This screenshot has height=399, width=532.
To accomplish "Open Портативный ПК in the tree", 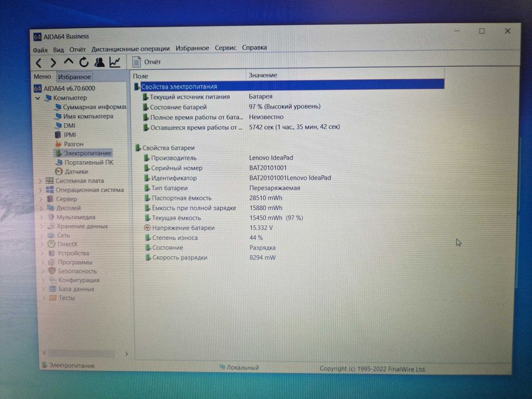I will point(89,162).
